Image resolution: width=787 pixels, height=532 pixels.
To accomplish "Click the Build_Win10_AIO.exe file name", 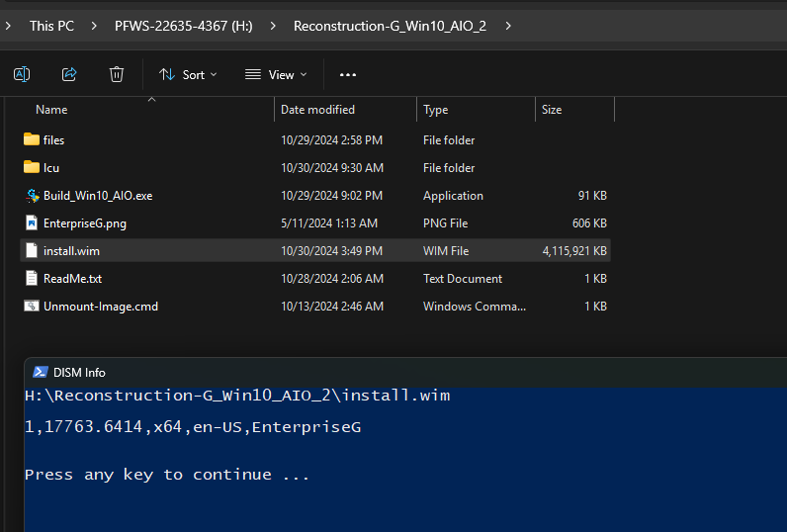I will coord(98,196).
